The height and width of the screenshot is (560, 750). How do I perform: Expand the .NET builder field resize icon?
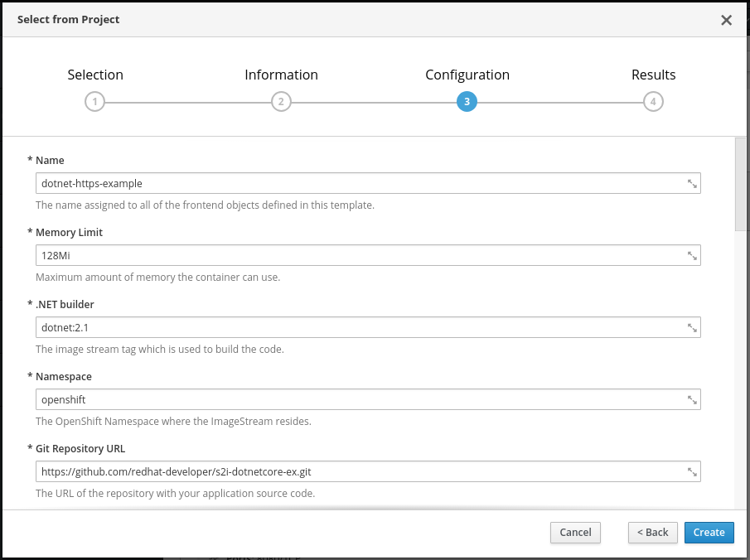pyautogui.click(x=692, y=327)
